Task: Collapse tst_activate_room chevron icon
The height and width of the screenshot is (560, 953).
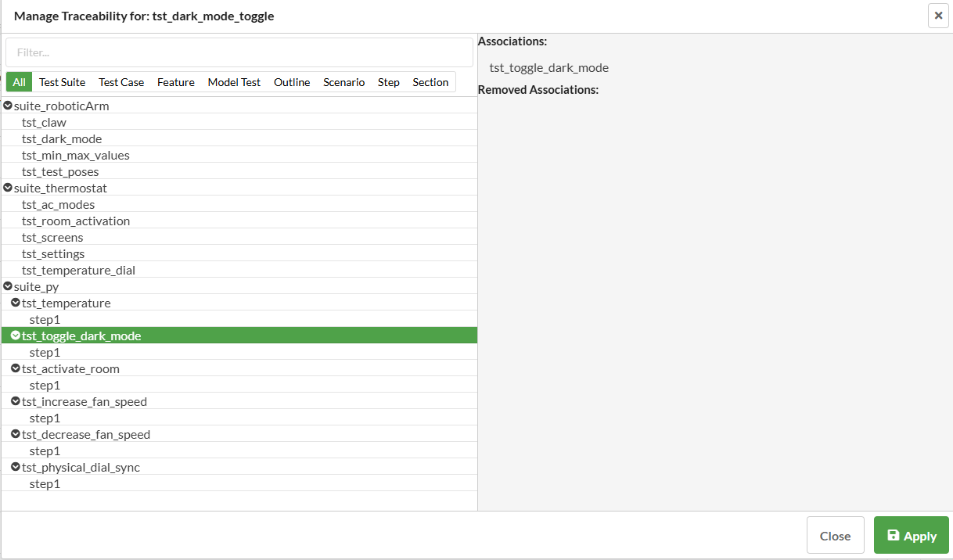Action: [x=16, y=368]
